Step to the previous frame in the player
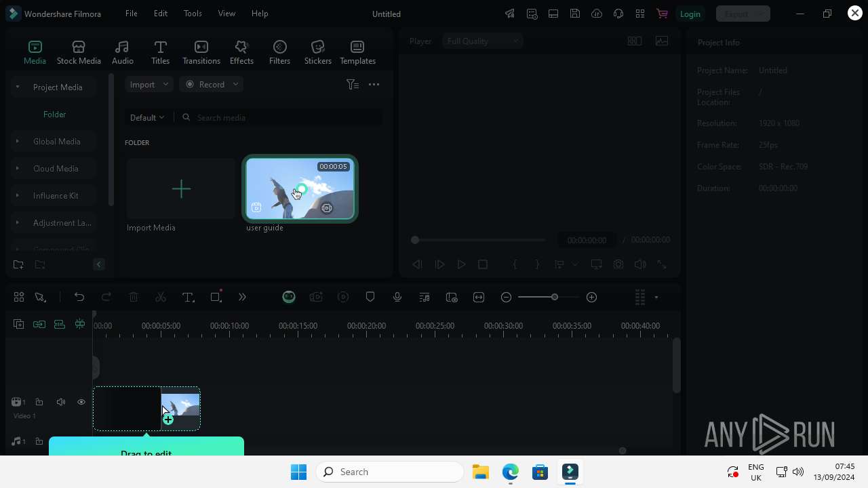The width and height of the screenshot is (868, 488). coord(418,264)
